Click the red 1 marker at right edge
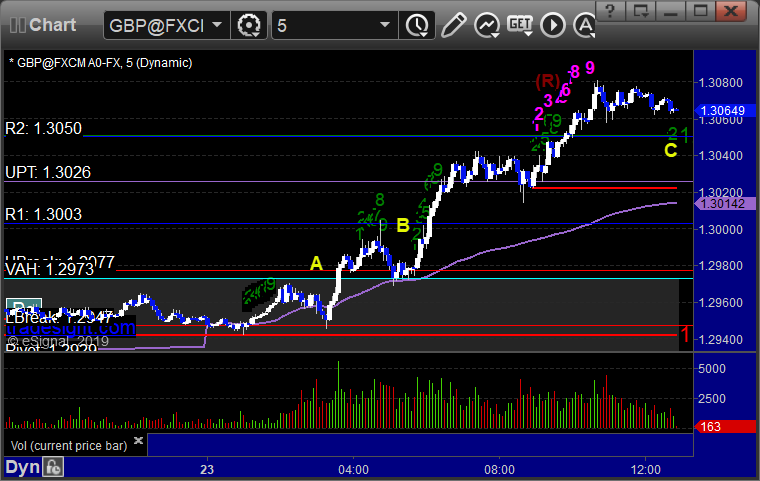The width and height of the screenshot is (760, 481). 685,334
